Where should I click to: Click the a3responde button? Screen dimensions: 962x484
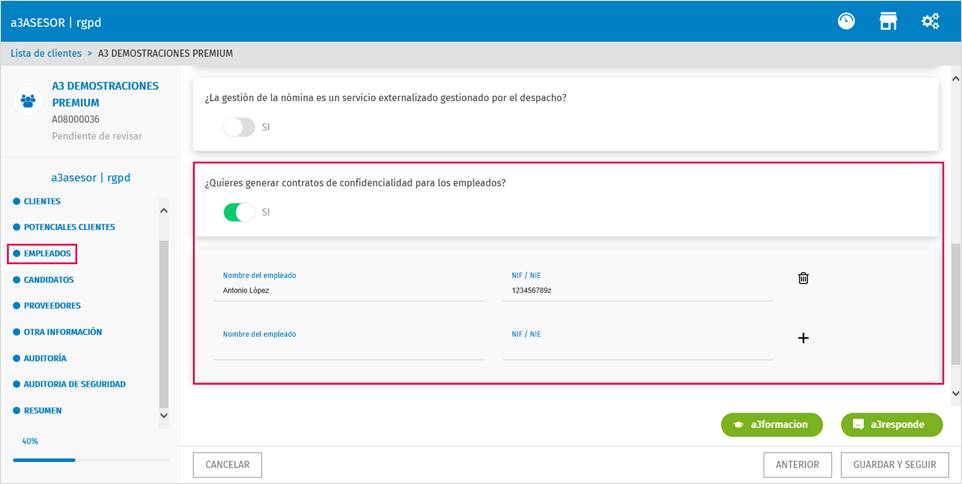[891, 424]
